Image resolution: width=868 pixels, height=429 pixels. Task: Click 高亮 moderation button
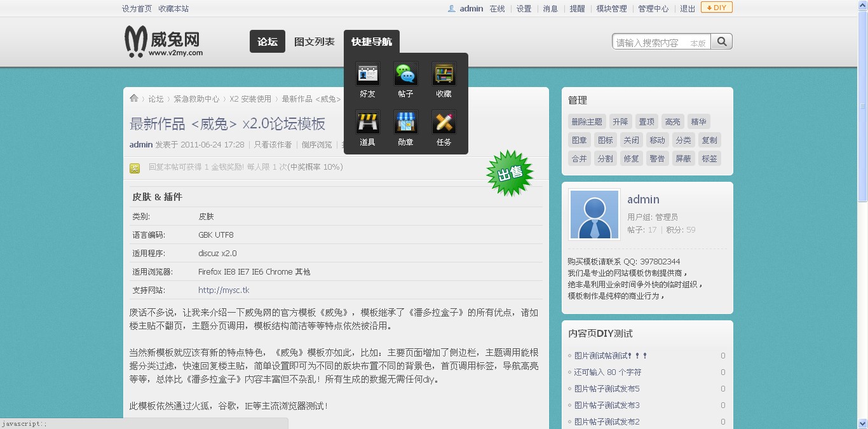[x=672, y=122]
